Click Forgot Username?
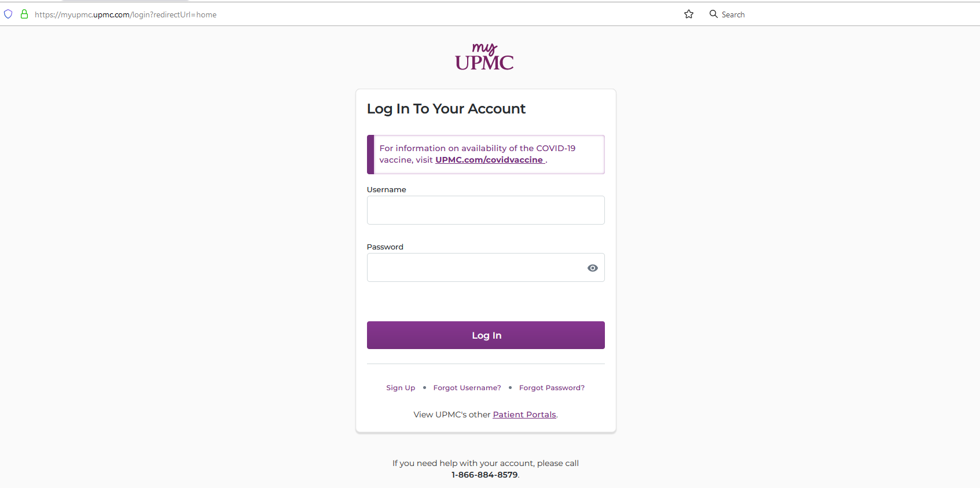The image size is (980, 488). [467, 387]
